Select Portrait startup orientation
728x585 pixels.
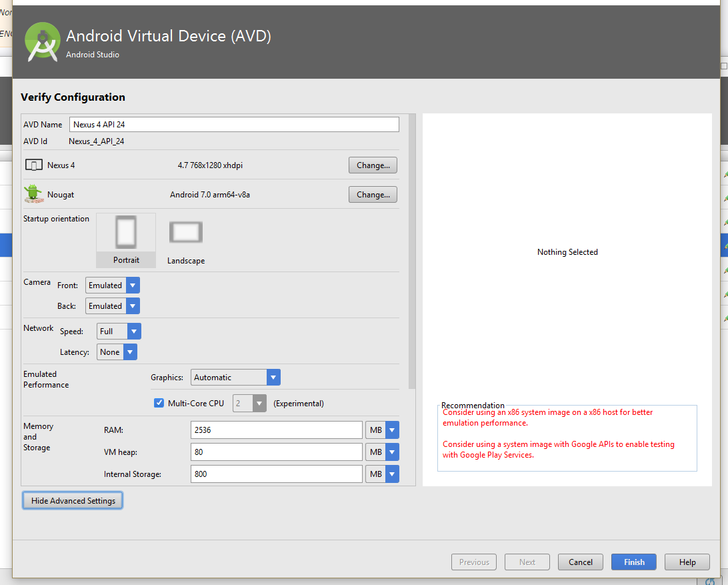pyautogui.click(x=126, y=240)
